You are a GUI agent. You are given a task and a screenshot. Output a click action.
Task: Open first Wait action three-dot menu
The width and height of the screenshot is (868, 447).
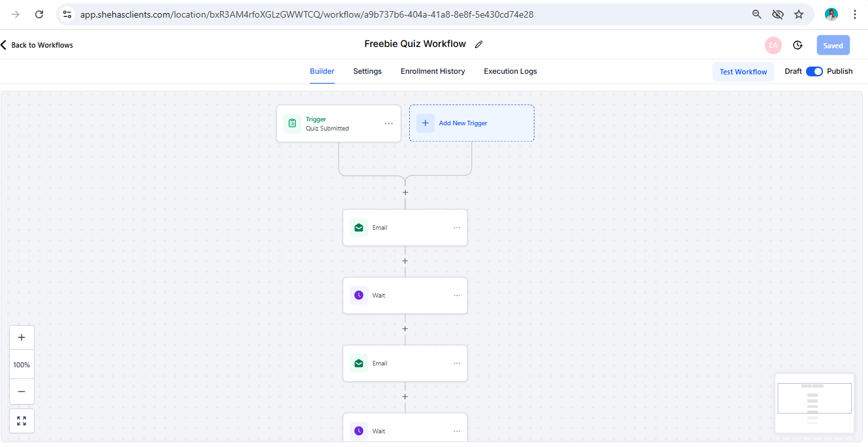pos(457,296)
